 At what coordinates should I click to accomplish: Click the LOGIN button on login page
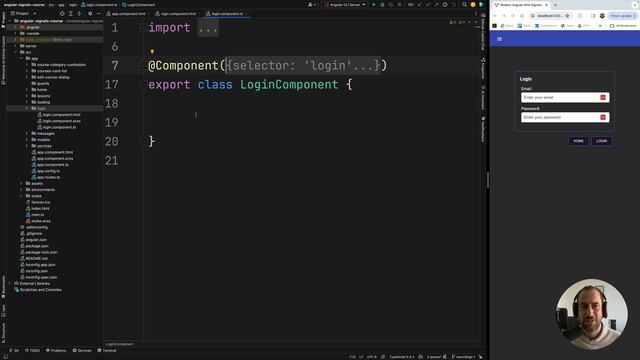point(602,141)
